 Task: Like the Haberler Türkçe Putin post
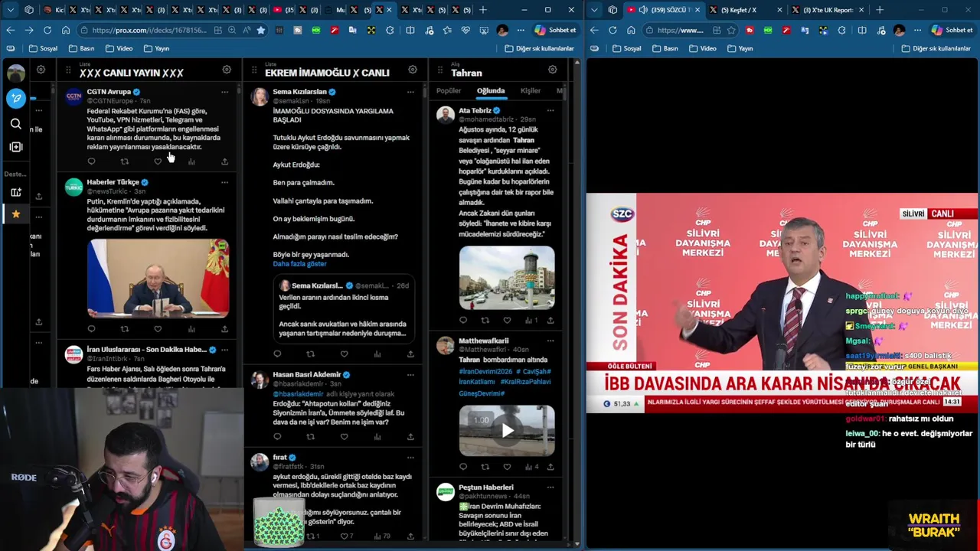(158, 329)
